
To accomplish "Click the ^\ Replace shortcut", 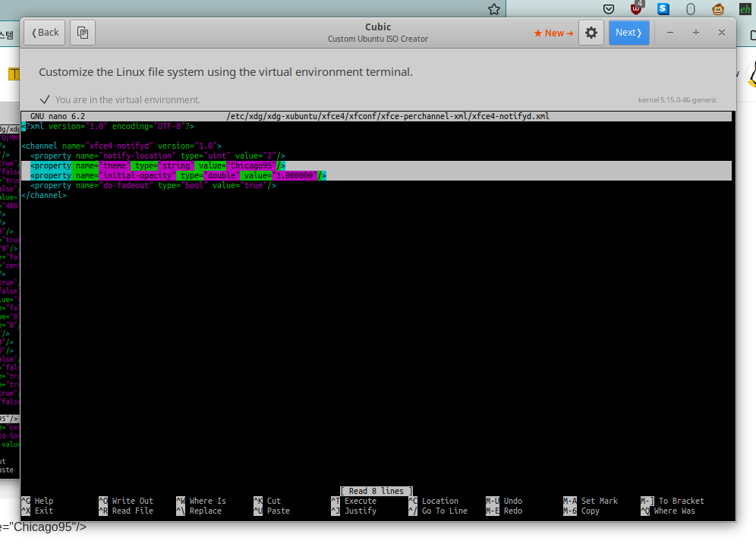I will 199,511.
